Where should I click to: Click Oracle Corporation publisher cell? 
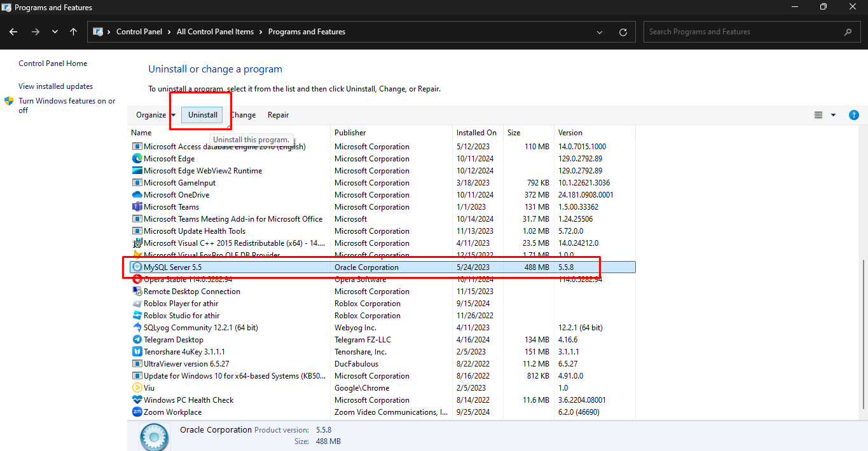[367, 267]
